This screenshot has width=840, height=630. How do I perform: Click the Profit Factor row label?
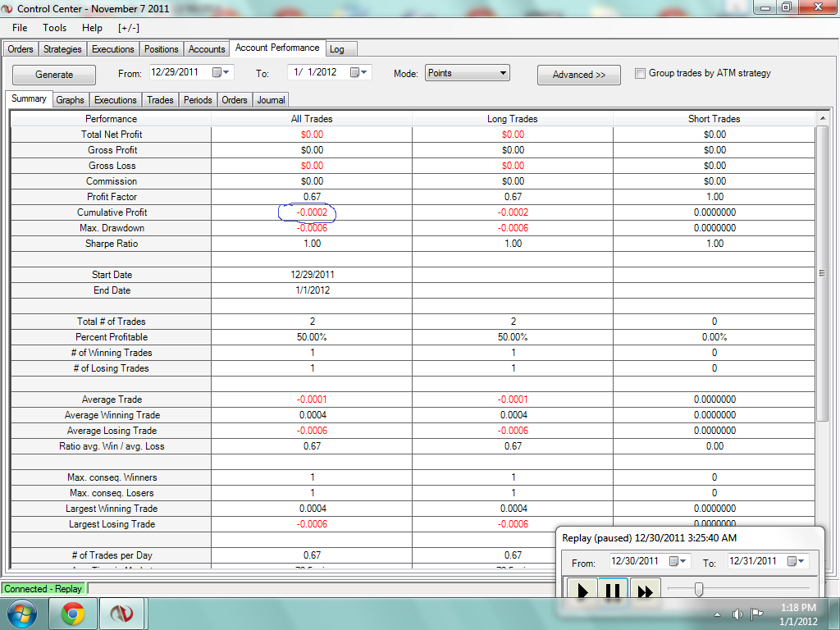pos(112,197)
